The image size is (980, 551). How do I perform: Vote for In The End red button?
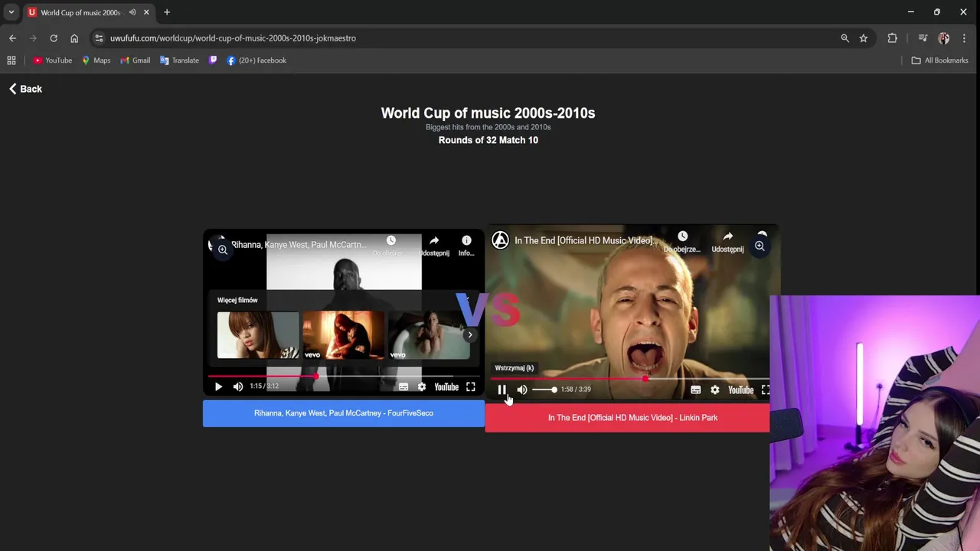(627, 418)
